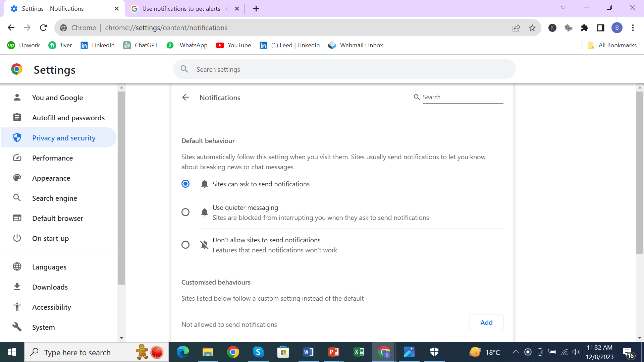The width and height of the screenshot is (644, 362).
Task: Click the On start-up settings icon
Action: 17,238
